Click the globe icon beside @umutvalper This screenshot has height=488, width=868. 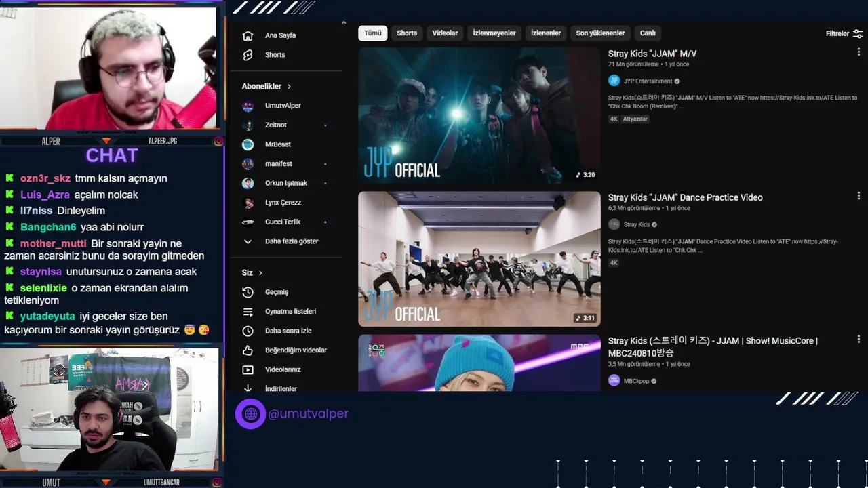(250, 413)
